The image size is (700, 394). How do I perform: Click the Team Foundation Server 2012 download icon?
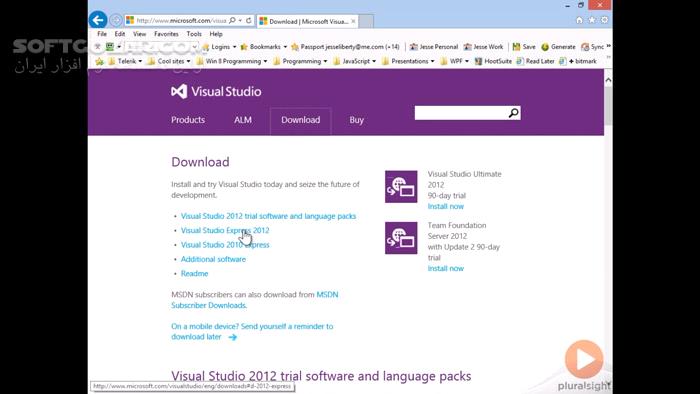coord(401,238)
